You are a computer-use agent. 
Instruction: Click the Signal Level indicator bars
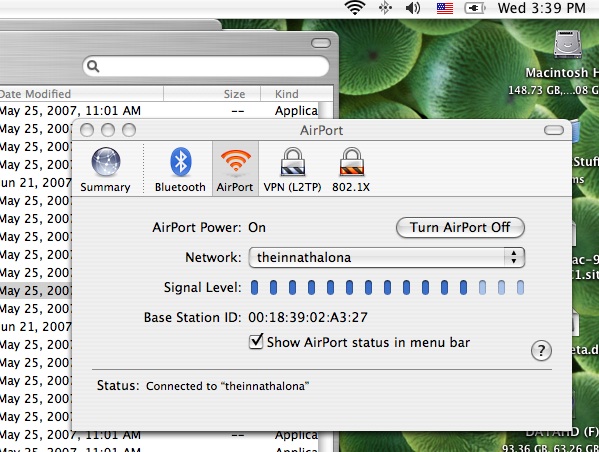(x=387, y=287)
